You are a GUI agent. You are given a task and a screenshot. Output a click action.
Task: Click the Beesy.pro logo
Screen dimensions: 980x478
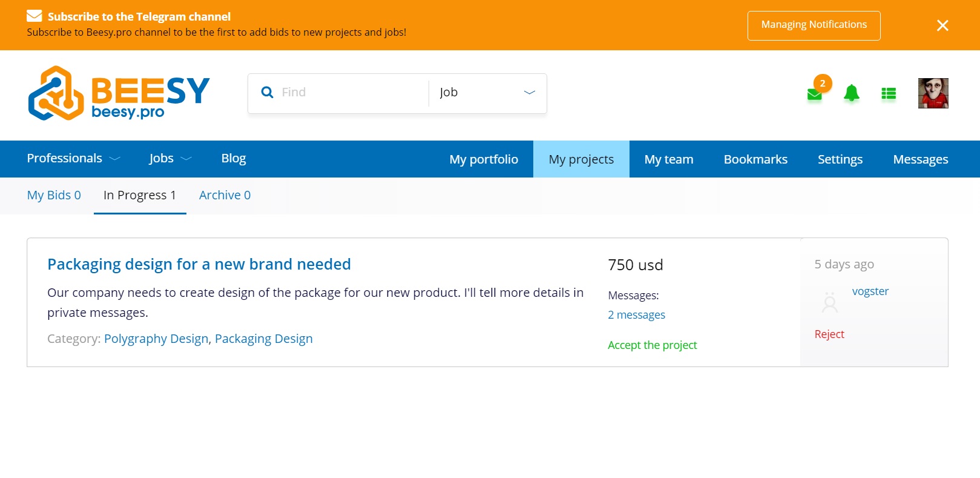tap(119, 93)
